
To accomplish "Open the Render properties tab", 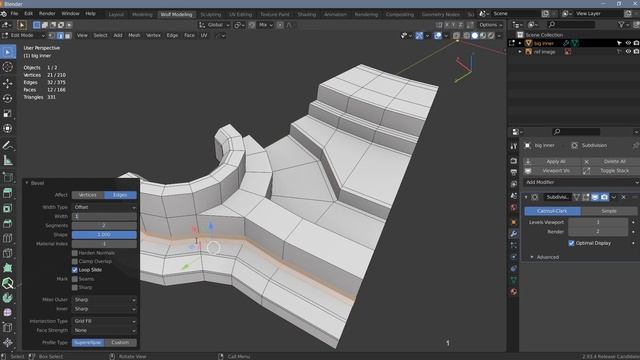I will (x=513, y=161).
